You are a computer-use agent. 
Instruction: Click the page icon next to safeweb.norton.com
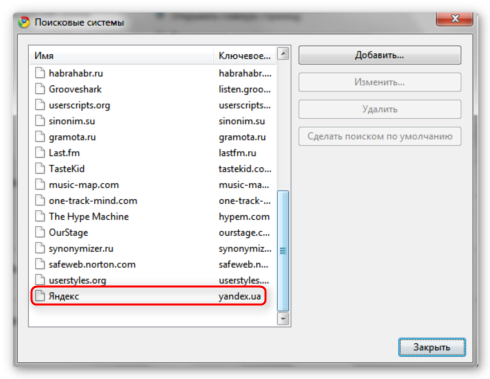click(40, 264)
